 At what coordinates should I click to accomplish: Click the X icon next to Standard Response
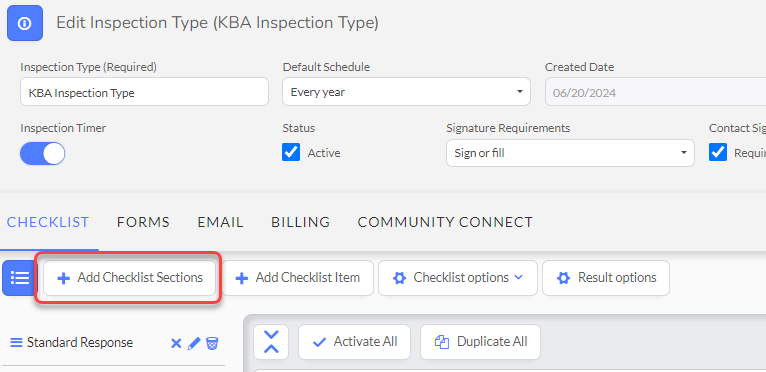(x=176, y=344)
